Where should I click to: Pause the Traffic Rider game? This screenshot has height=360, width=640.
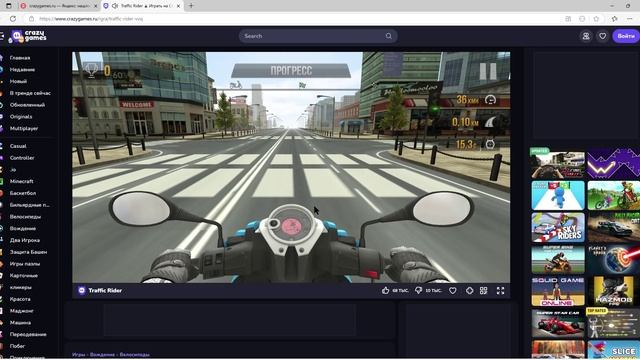(488, 71)
